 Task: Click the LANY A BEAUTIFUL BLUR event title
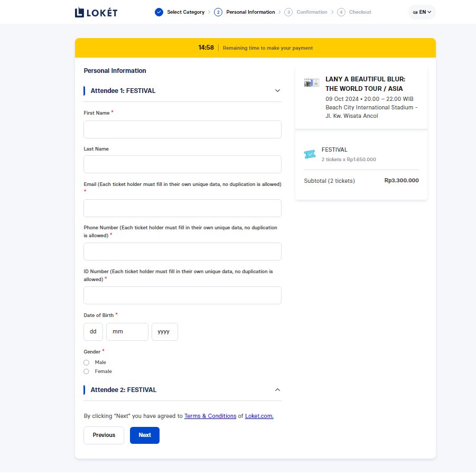click(x=365, y=84)
